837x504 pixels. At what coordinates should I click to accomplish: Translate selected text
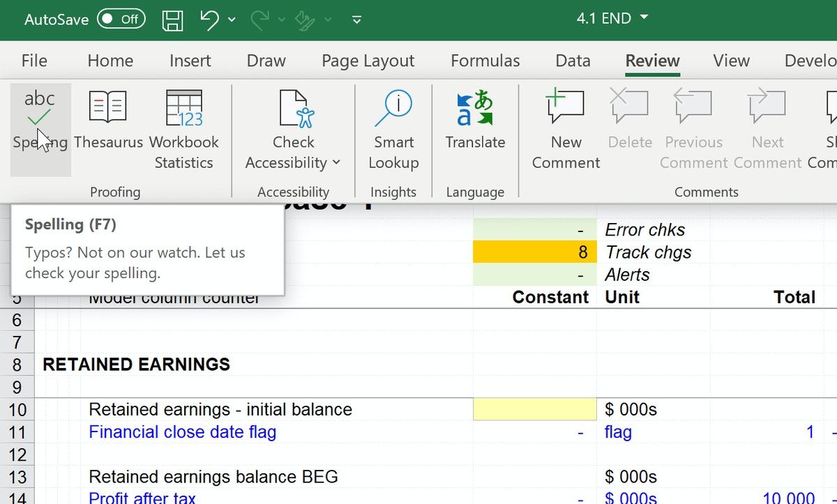tap(475, 125)
